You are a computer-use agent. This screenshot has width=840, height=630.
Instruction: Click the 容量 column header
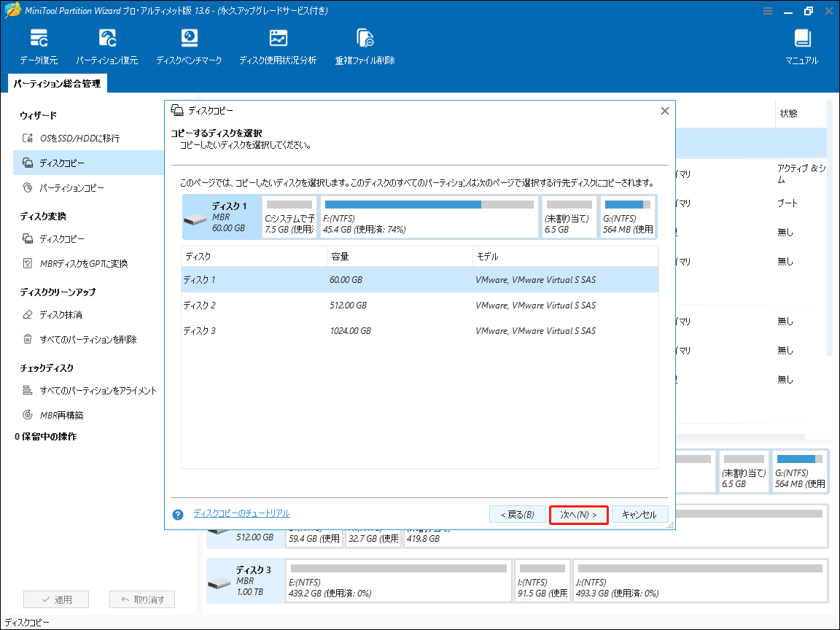[x=400, y=257]
